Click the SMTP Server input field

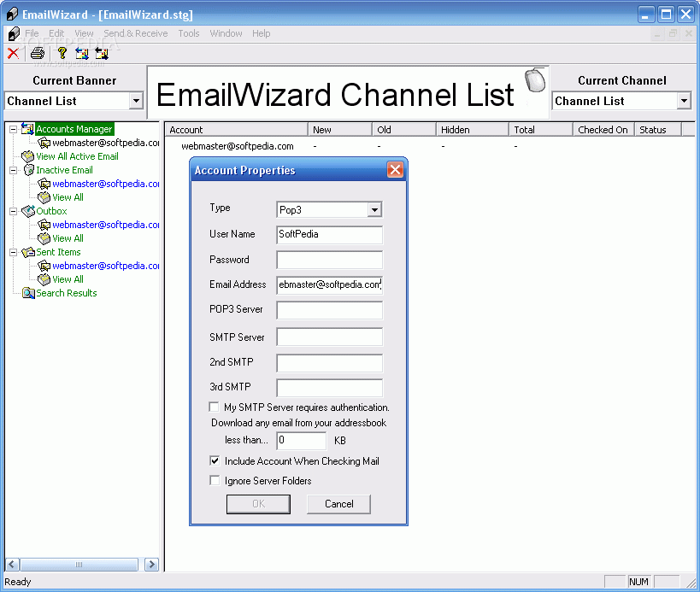pos(329,337)
